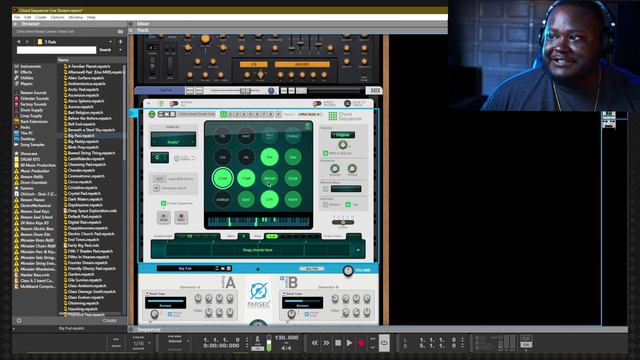The height and width of the screenshot is (360, 640).
Task: Select Players in browser locations
Action: (27, 84)
